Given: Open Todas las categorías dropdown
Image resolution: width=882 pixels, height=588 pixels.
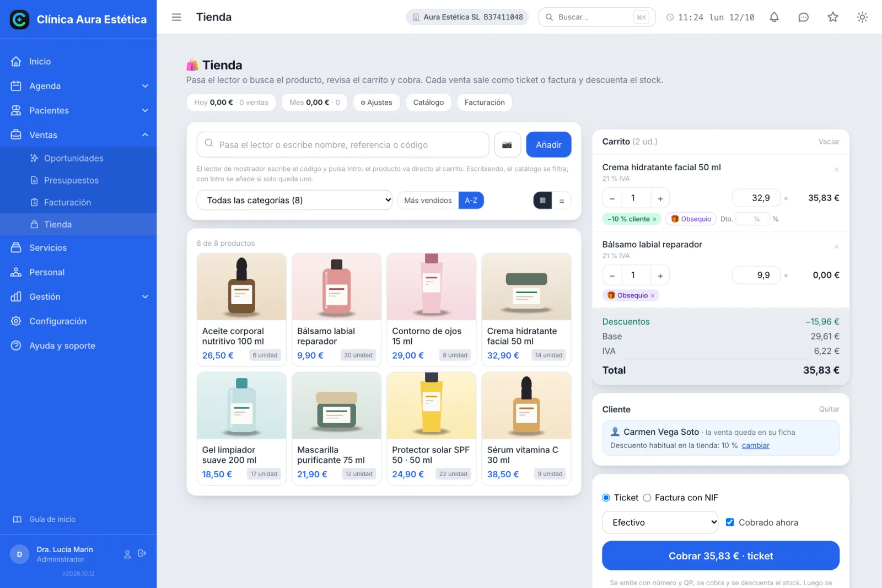Looking at the screenshot, I should pyautogui.click(x=294, y=200).
